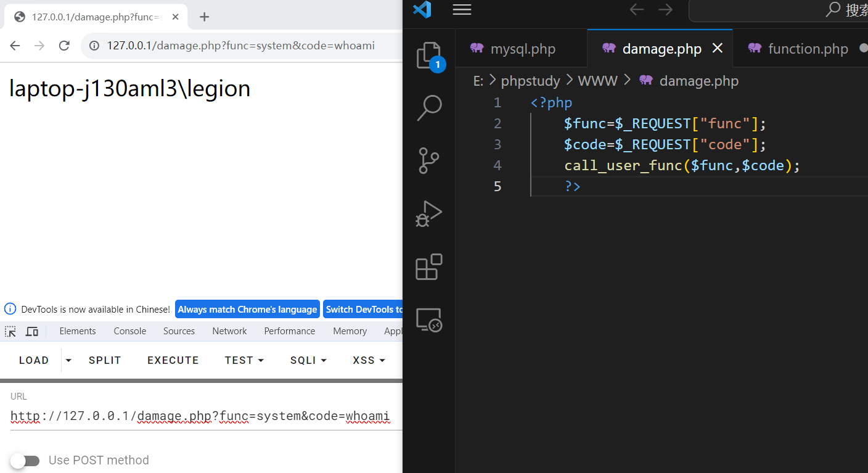Open Source Control view in VS Code

point(429,160)
